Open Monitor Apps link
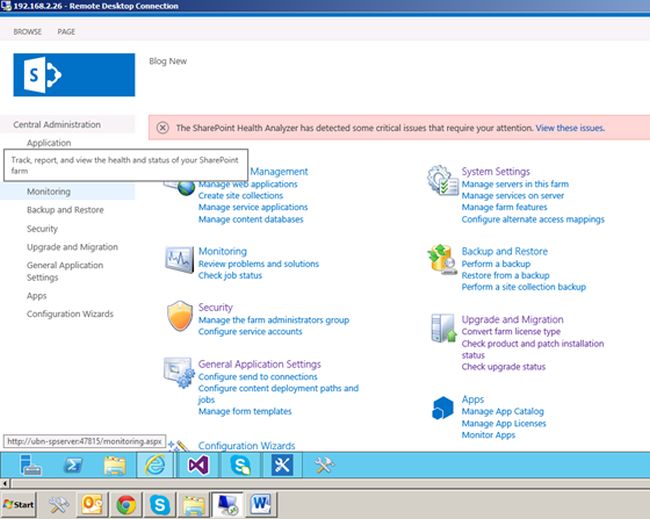The image size is (650, 519). click(x=488, y=435)
